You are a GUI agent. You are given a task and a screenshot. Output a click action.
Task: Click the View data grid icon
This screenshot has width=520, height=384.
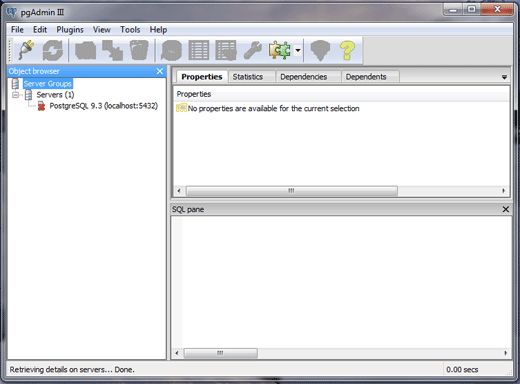pos(199,50)
